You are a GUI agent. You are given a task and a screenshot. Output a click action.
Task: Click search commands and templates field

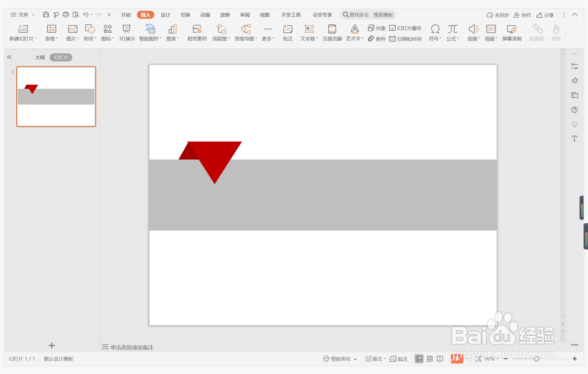(x=368, y=15)
